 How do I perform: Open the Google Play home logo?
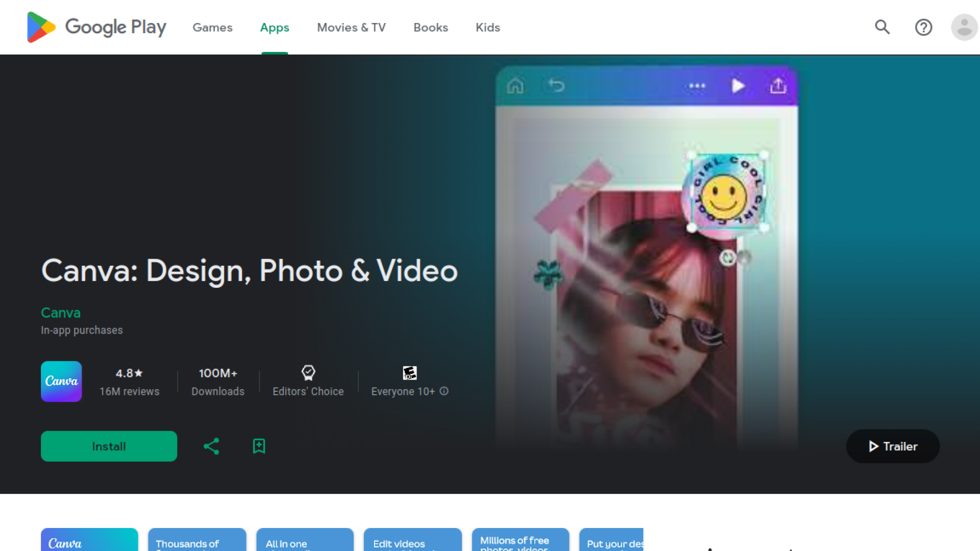96,27
